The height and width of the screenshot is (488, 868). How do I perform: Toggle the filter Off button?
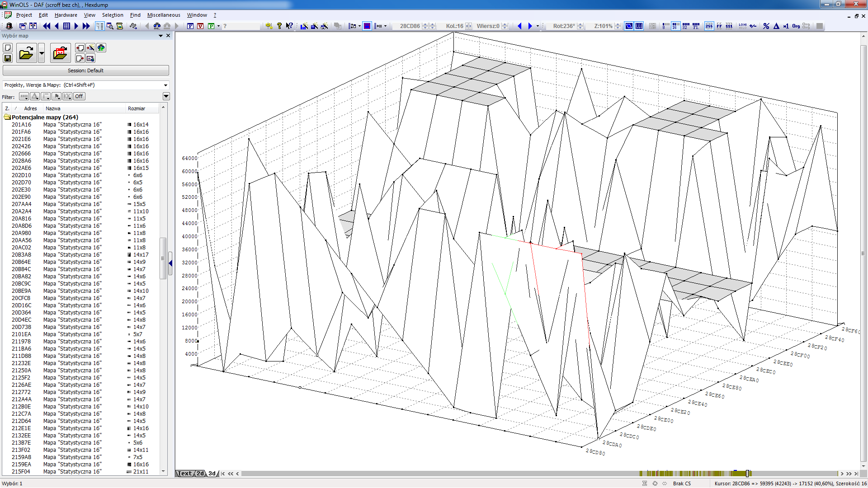[79, 96]
